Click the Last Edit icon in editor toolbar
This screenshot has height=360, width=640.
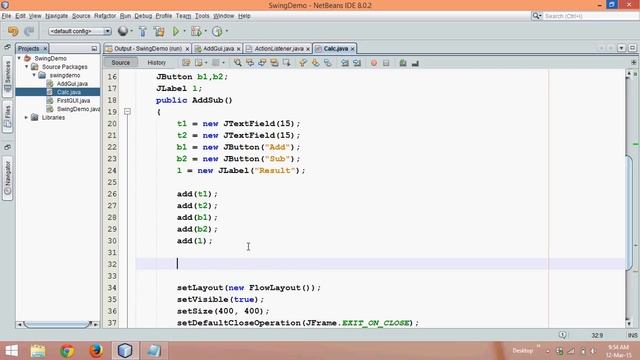[186, 63]
